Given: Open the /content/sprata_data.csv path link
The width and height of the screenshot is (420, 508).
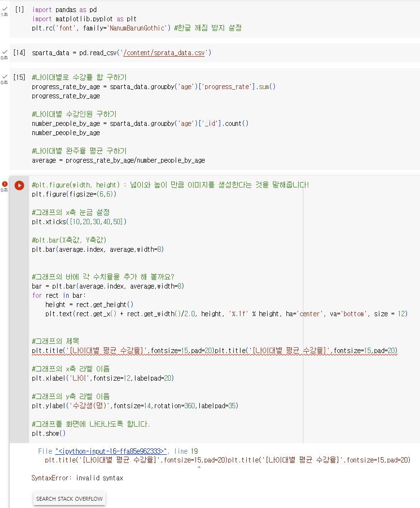Looking at the screenshot, I should click(x=164, y=53).
